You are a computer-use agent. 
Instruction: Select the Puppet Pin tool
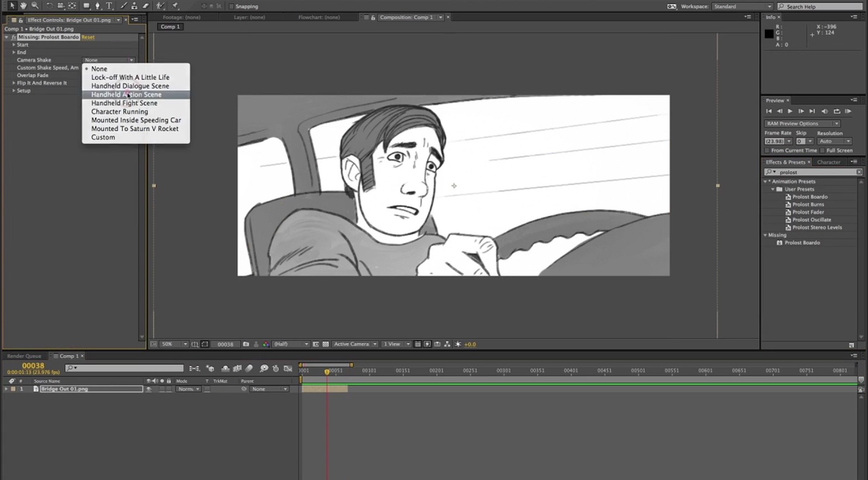coord(175,6)
